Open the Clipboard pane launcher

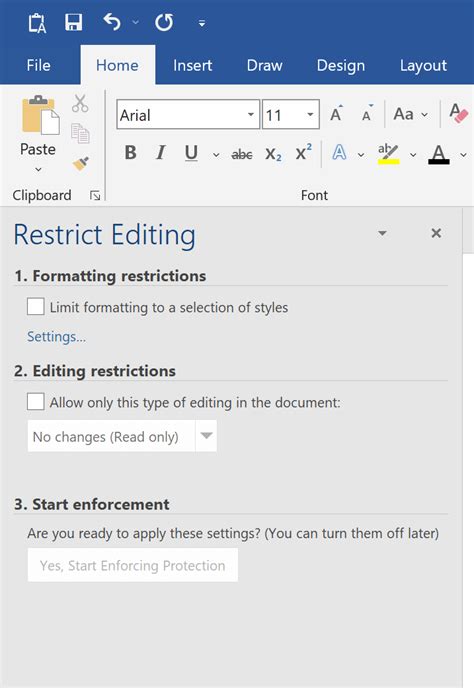[95, 195]
